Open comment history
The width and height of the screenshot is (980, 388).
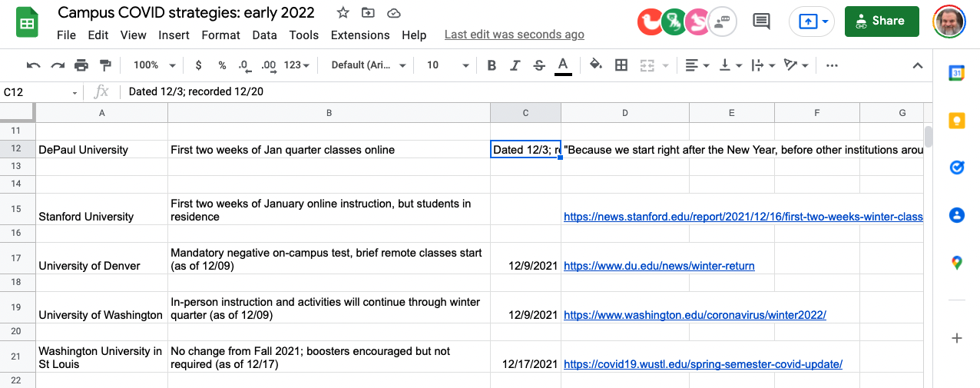[761, 21]
